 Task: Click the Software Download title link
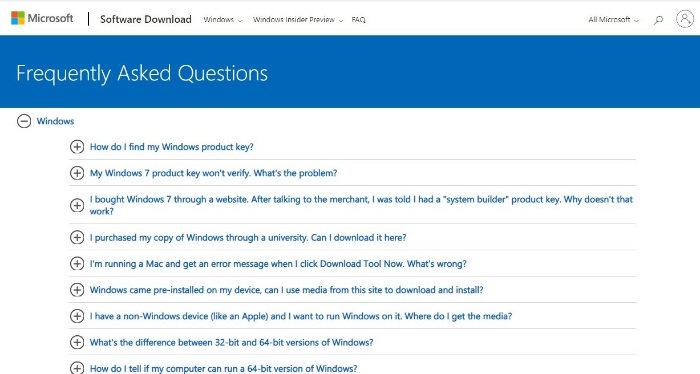[146, 19]
